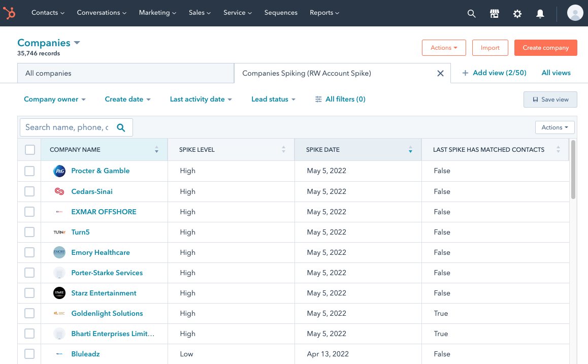Click the Turn5 logo icon
The height and width of the screenshot is (364, 588).
point(59,232)
